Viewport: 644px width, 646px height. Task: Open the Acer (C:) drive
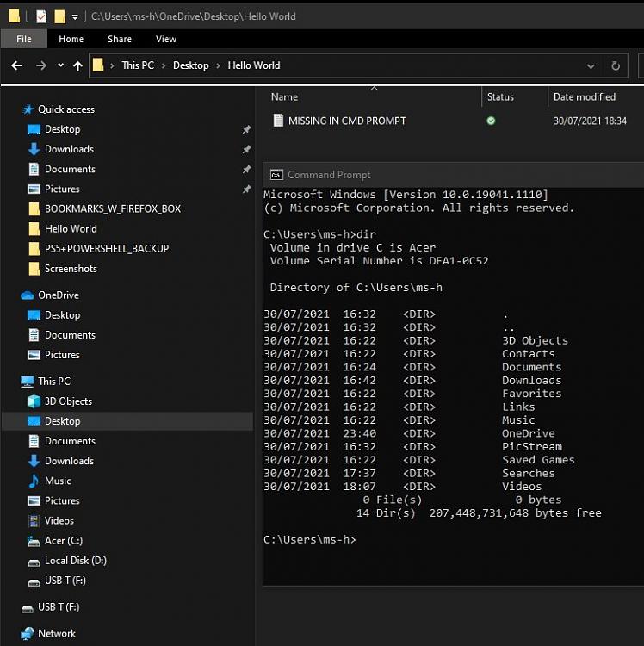click(x=64, y=541)
